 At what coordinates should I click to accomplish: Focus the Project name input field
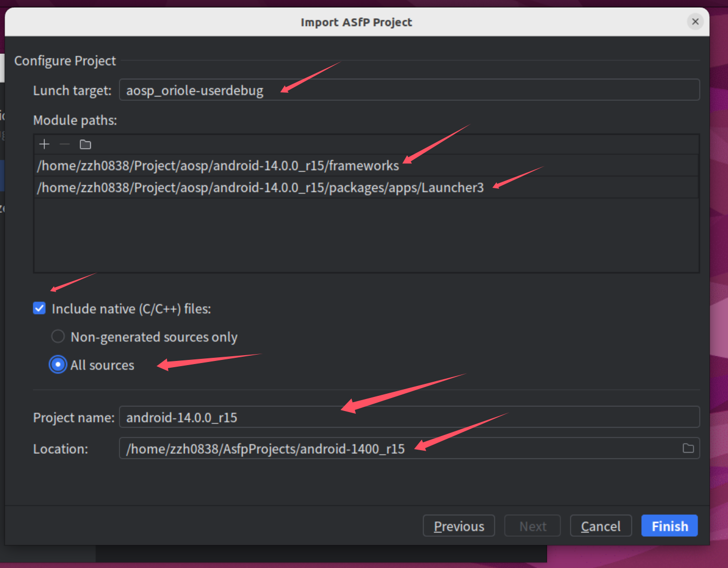coord(409,418)
